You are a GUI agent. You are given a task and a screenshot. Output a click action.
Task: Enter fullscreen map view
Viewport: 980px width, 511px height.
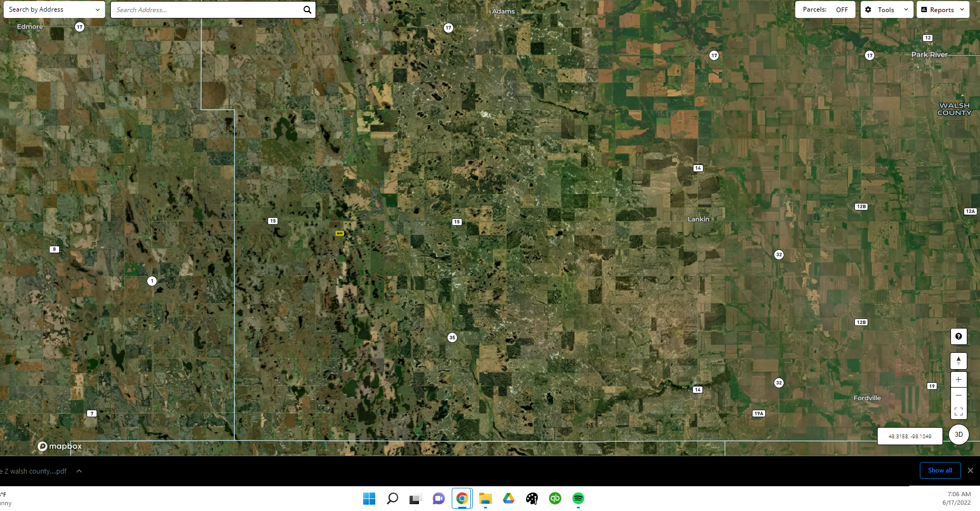(958, 411)
